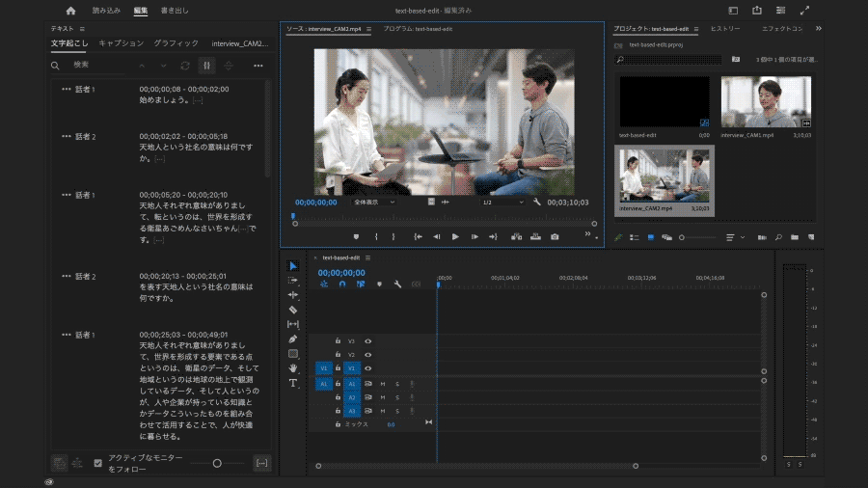This screenshot has width=868, height=488.
Task: Open timeline display settings wrench
Action: 397,284
